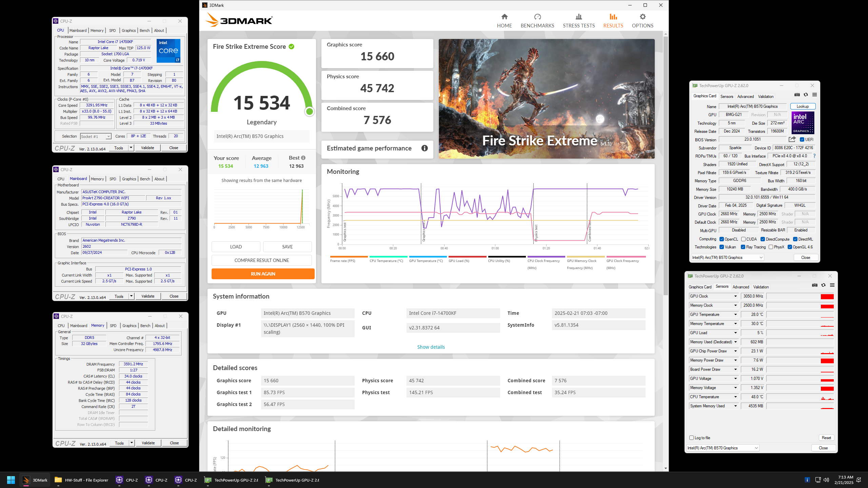Expand the Tools dropdown arrow in CPU-Z Mainboard window

tap(131, 296)
